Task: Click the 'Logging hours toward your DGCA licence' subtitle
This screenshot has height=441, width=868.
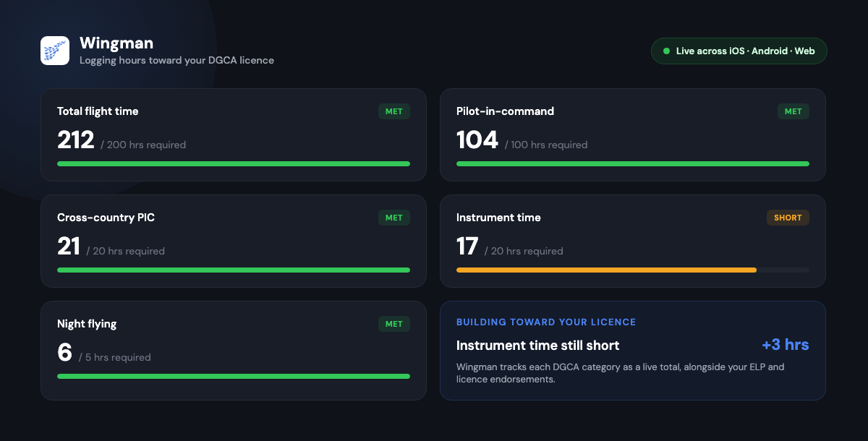Action: point(176,60)
